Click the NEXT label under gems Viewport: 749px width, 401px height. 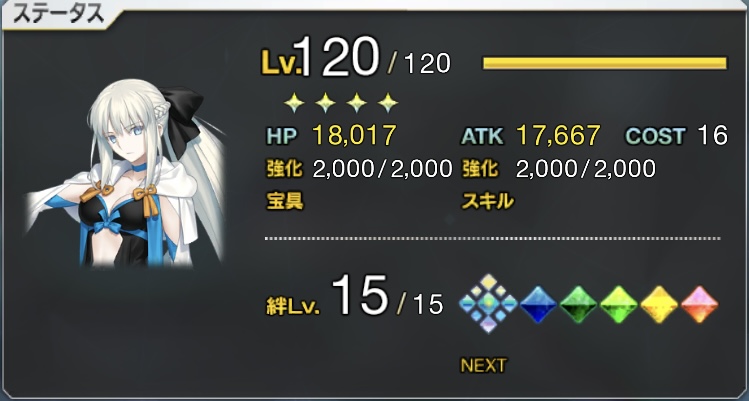(483, 366)
